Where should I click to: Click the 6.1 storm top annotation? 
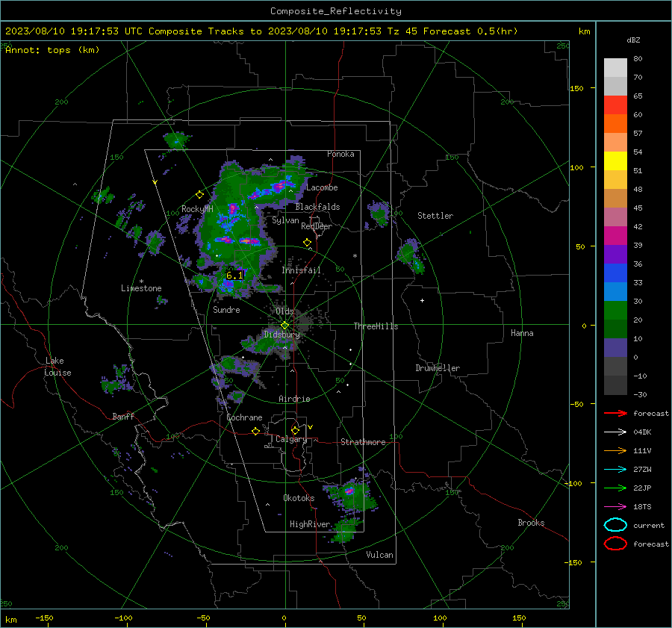[234, 276]
